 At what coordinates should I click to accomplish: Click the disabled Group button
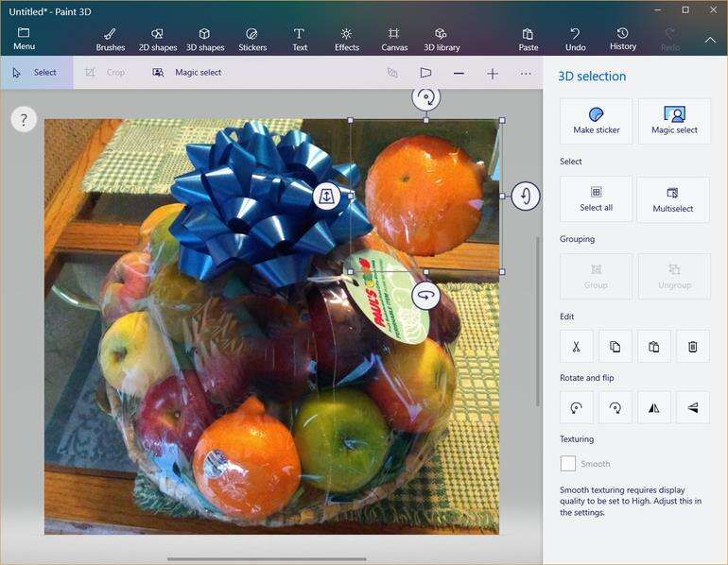pyautogui.click(x=597, y=277)
